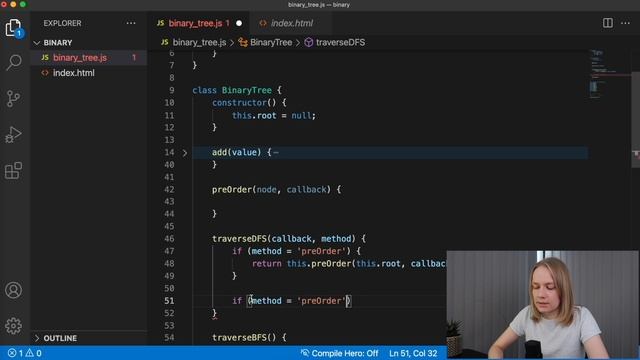The image size is (640, 360).
Task: Click BinaryTree class breadcrumb
Action: coord(265,42)
